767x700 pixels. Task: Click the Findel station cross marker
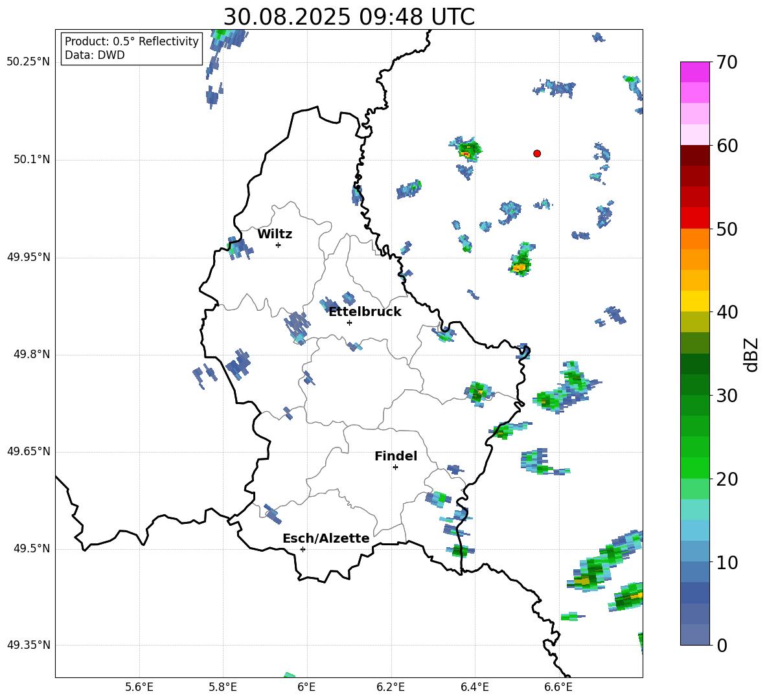(395, 467)
